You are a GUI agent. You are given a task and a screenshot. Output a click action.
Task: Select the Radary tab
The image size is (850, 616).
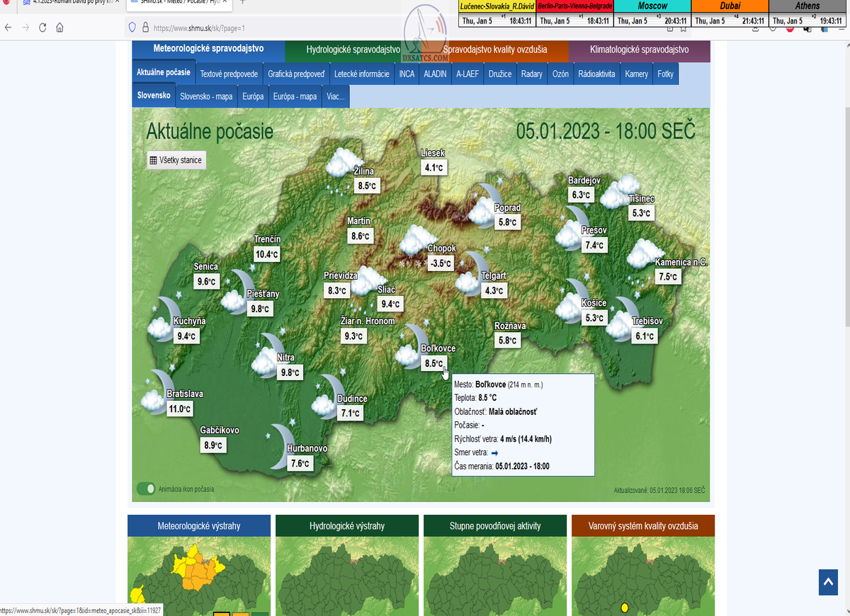[x=532, y=74]
